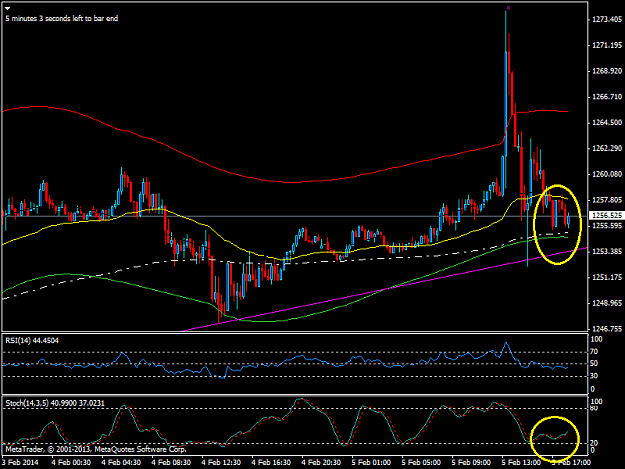Click time axis label 4 Feb 00:30
This screenshot has height=469, width=625.
coord(71,463)
